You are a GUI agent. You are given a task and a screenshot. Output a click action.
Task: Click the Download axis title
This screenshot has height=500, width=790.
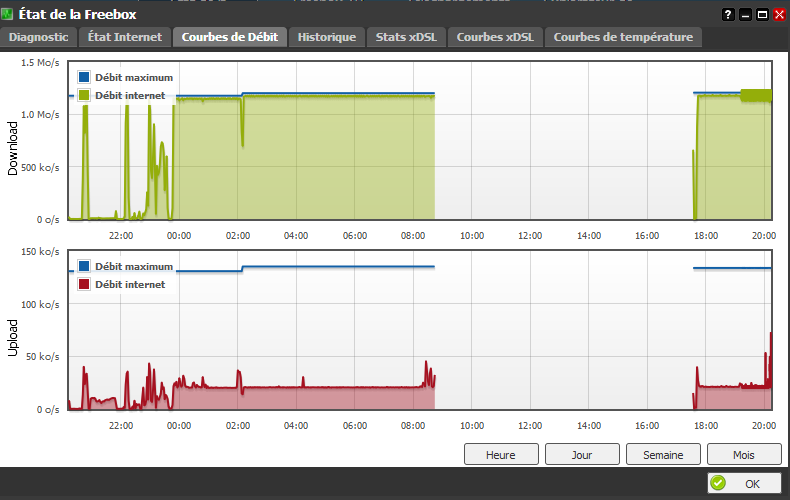pyautogui.click(x=13, y=148)
